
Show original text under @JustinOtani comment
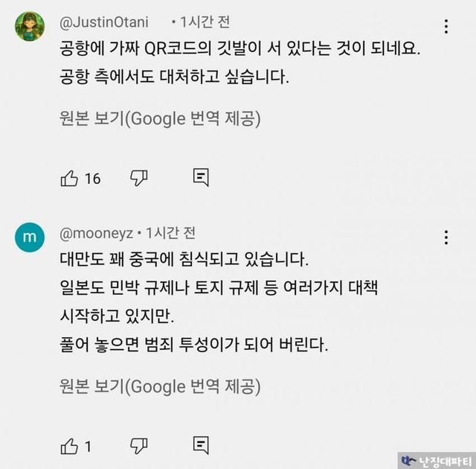point(160,118)
